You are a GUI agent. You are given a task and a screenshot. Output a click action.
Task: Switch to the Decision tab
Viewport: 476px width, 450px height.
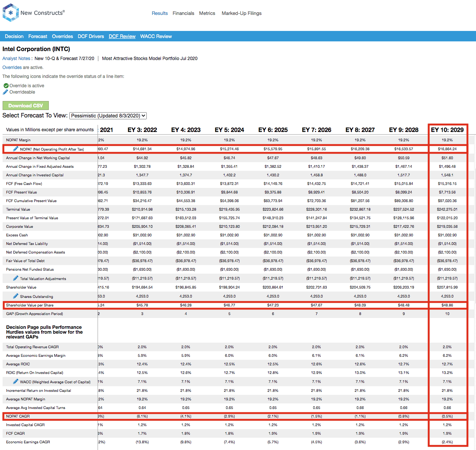(14, 37)
